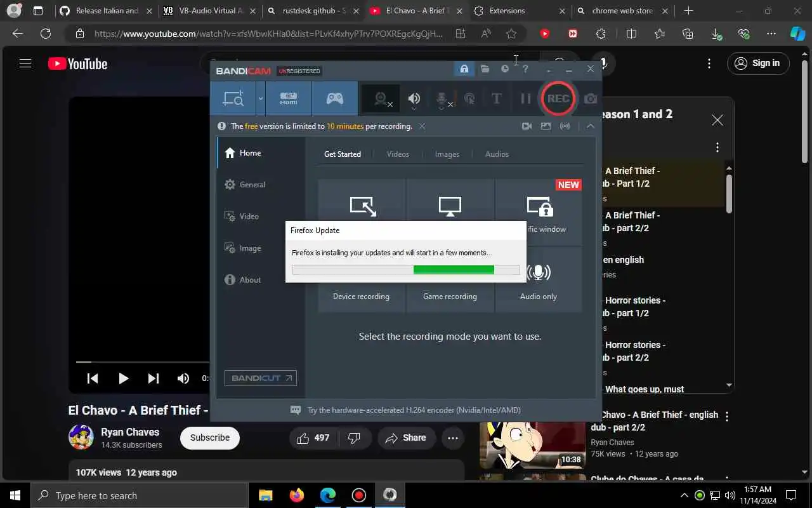Select Bandicam screen recording mode icon

tap(233, 98)
